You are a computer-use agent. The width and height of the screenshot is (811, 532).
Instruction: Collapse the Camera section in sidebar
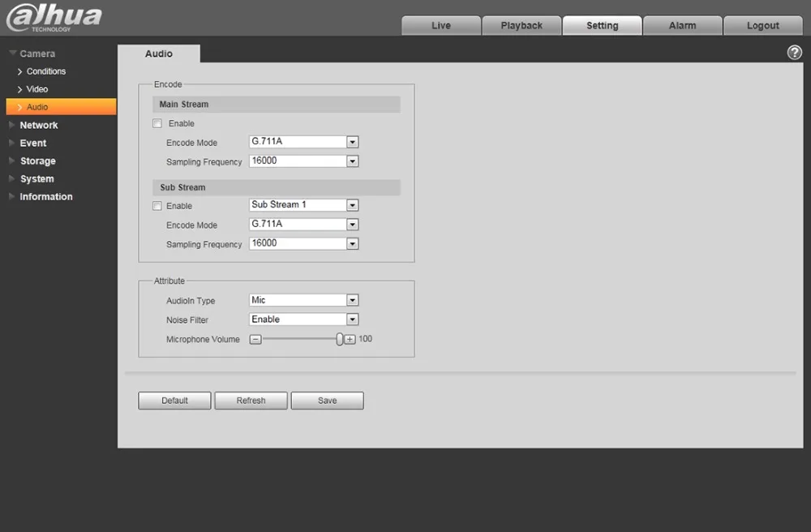point(32,54)
